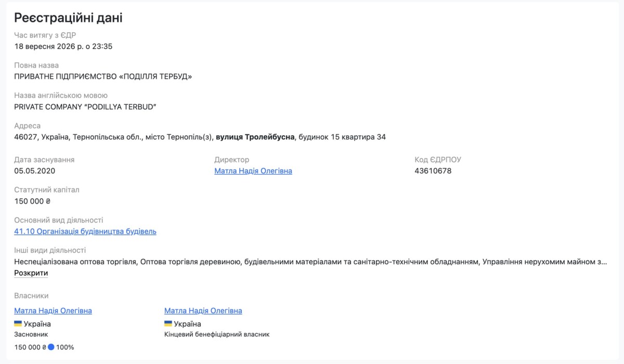
Task: Click the blue 100% share circle
Action: 51,347
